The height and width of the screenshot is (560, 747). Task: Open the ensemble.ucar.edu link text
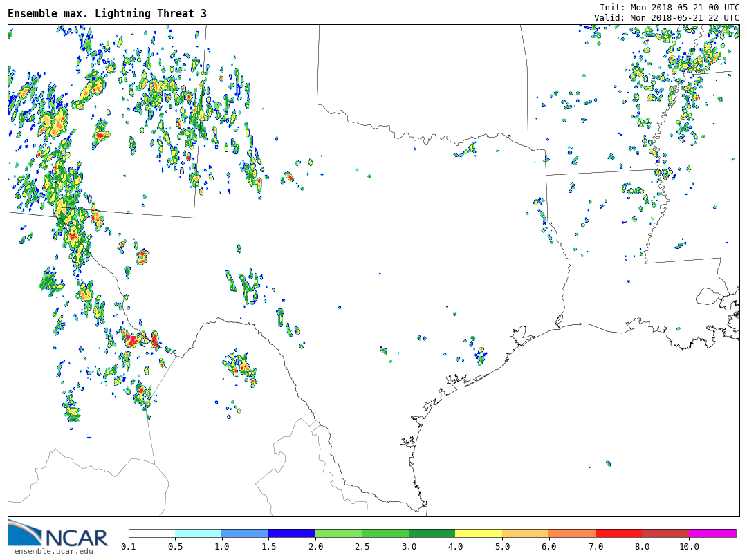tap(53, 551)
